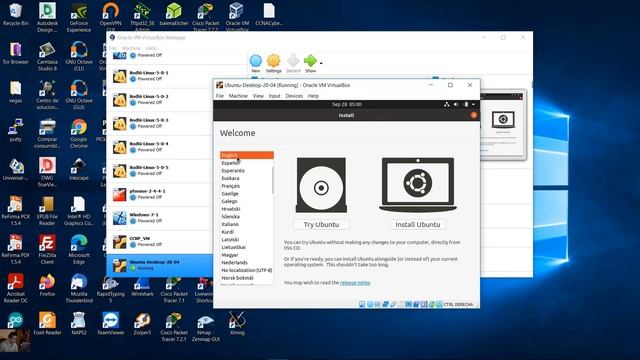The image size is (640, 360).
Task: Select Nederlands in the language list
Action: tap(247, 262)
